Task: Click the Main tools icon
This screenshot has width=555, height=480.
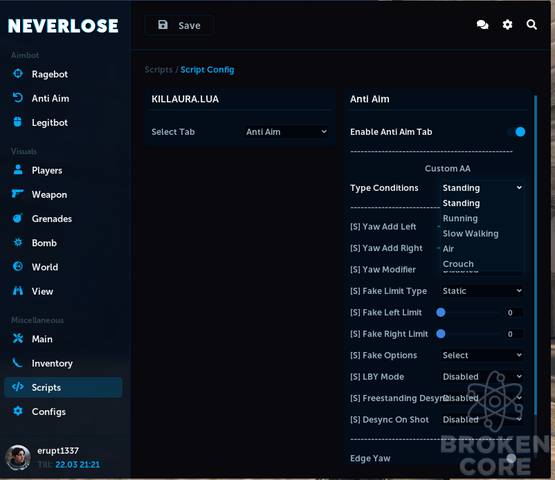Action: [x=18, y=338]
